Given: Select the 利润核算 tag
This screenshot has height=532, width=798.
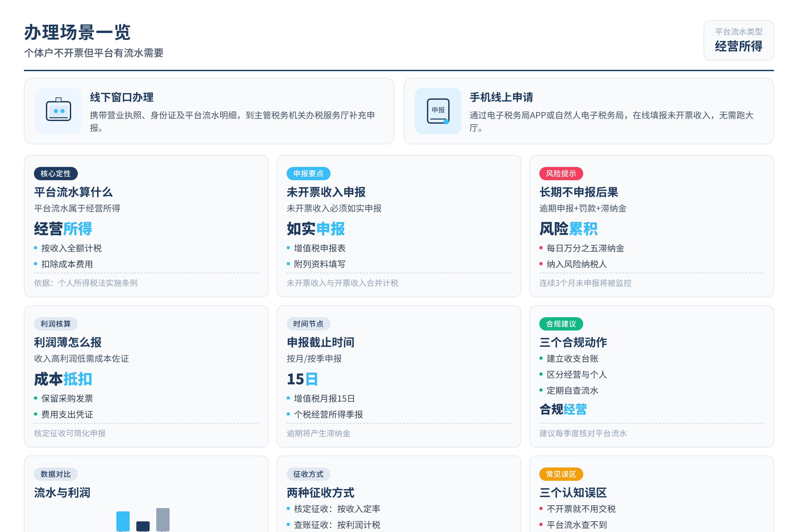Looking at the screenshot, I should [x=56, y=324].
